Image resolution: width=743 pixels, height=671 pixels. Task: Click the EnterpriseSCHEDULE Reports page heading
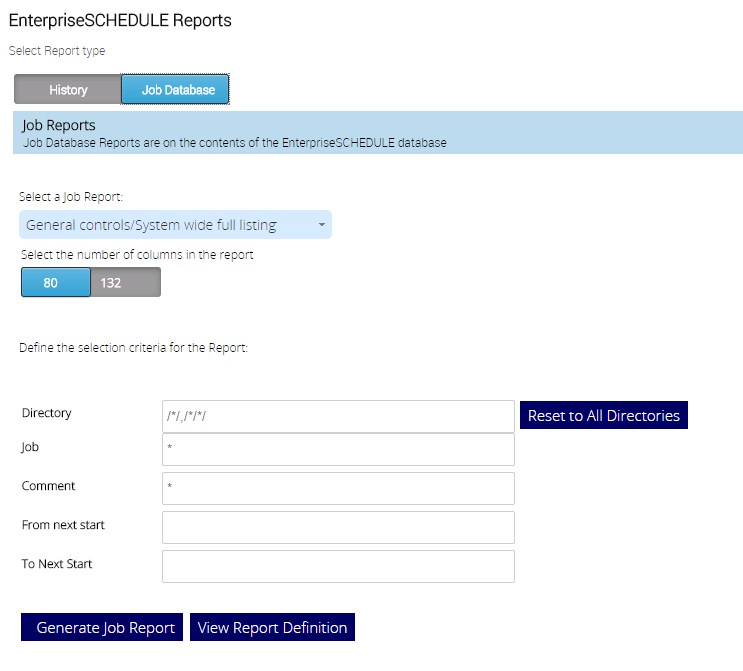pyautogui.click(x=120, y=20)
